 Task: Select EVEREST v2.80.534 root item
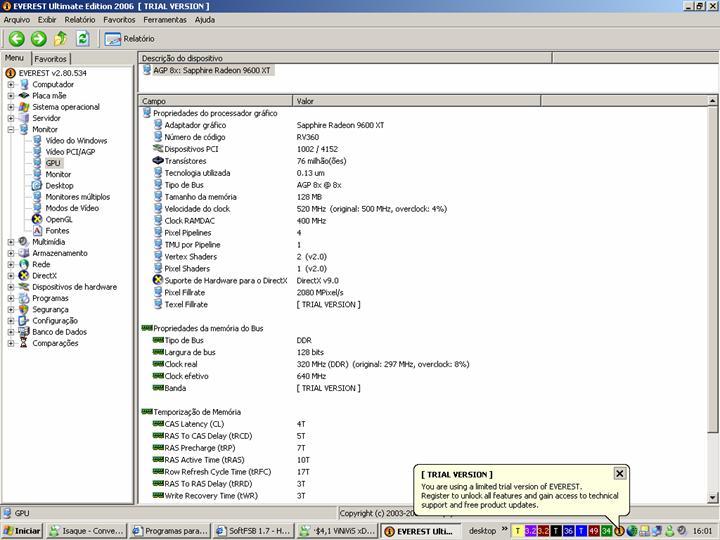[52, 73]
